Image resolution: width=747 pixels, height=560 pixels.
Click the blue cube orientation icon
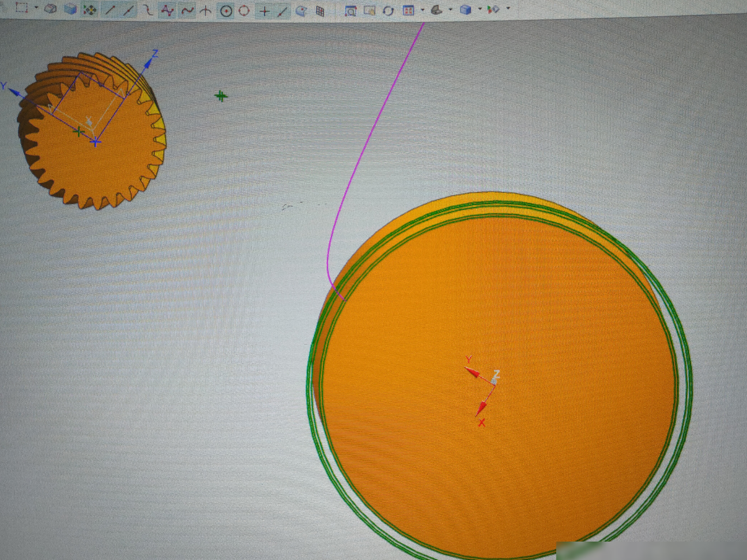tap(466, 10)
